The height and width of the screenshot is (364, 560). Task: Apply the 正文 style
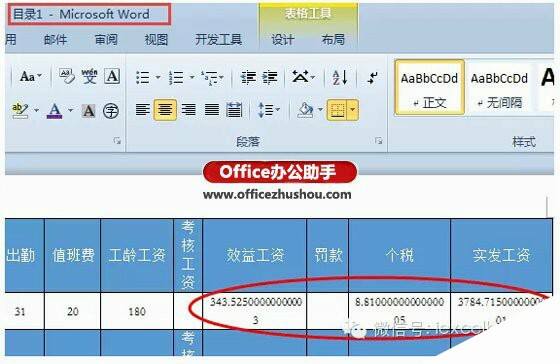tap(429, 88)
